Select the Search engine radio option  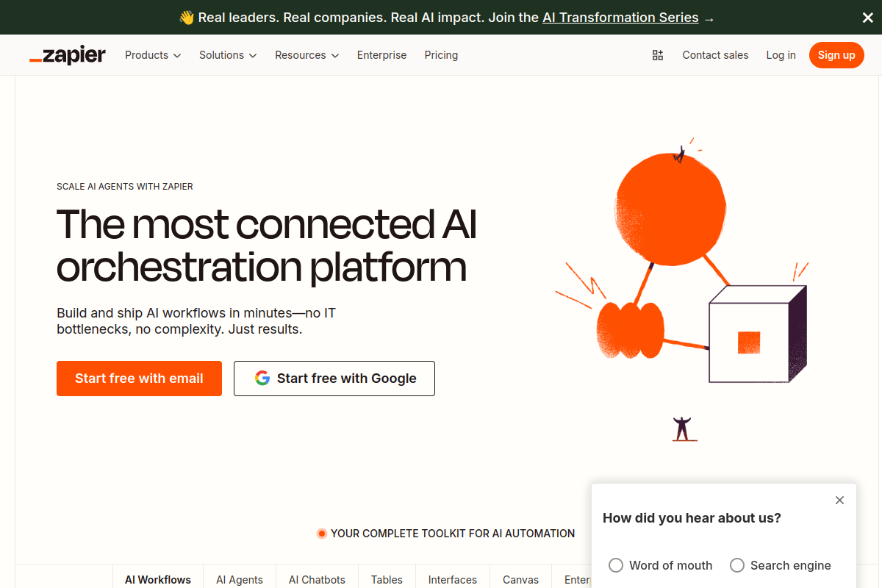pos(737,565)
